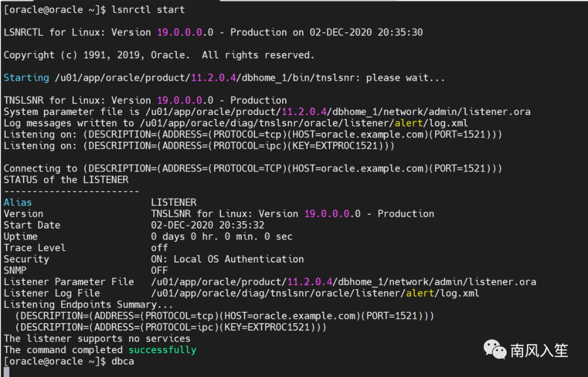Click 'listener.ora' in Listener Parameter File row
Screen dimensions: 588x377
tap(502, 282)
